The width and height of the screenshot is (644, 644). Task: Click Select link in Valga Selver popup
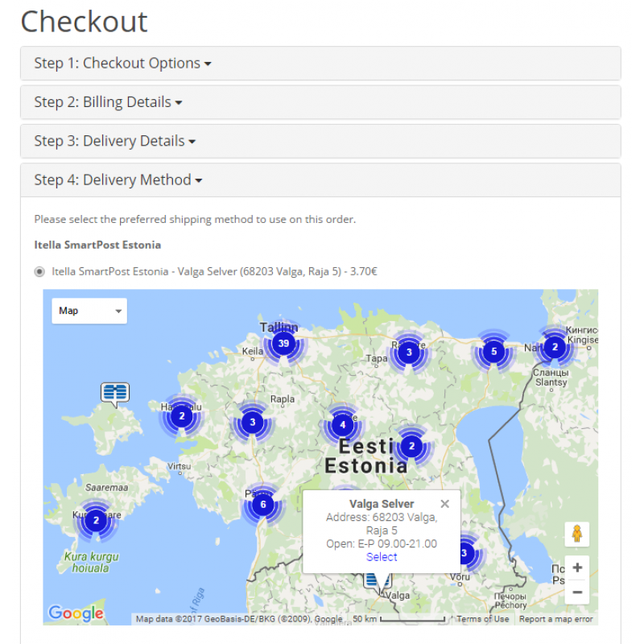382,557
